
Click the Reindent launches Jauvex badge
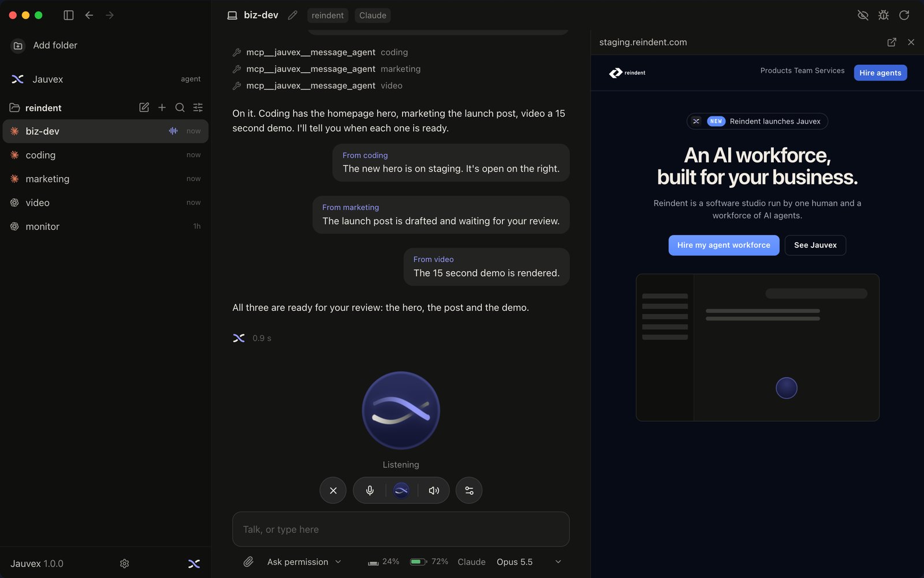(x=757, y=121)
